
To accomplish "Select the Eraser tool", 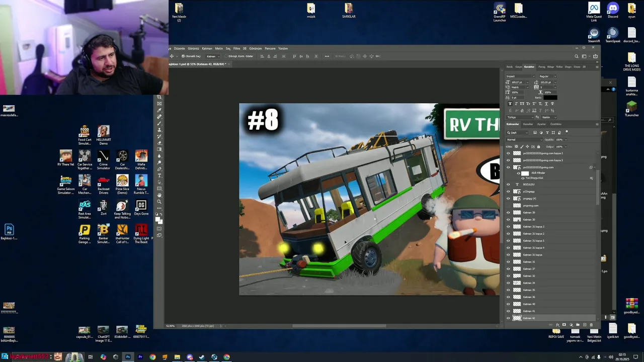I will [159, 143].
